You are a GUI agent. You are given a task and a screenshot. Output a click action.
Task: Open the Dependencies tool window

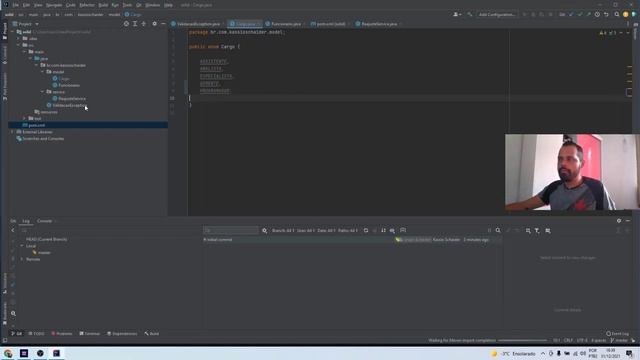click(122, 333)
